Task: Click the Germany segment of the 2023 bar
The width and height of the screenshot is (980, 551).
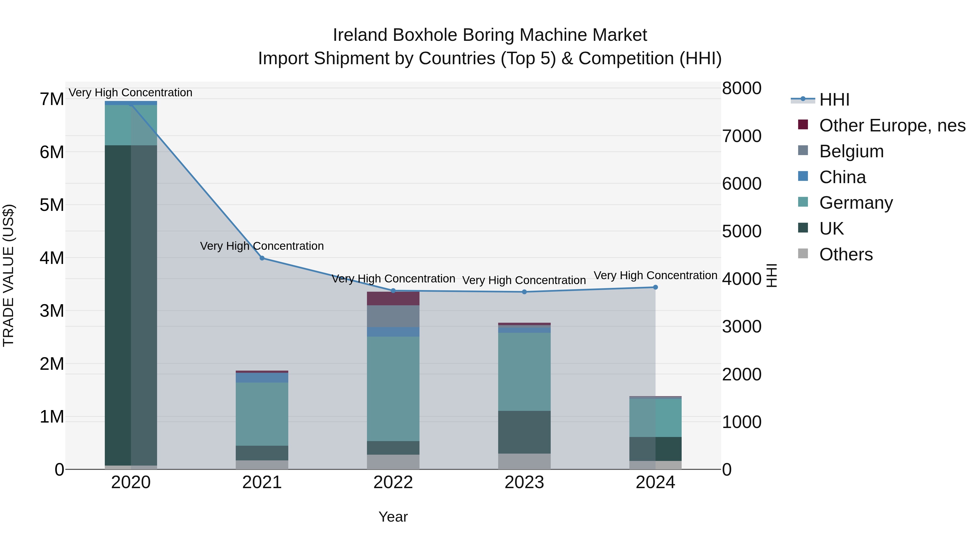Action: tap(524, 372)
